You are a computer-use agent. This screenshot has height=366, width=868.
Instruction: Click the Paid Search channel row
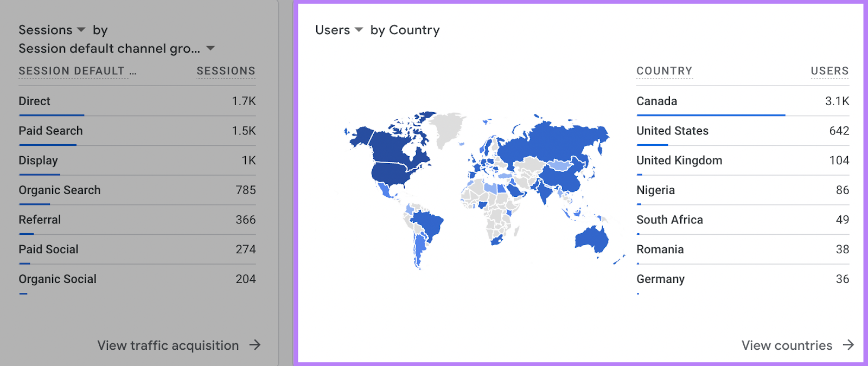pyautogui.click(x=50, y=131)
